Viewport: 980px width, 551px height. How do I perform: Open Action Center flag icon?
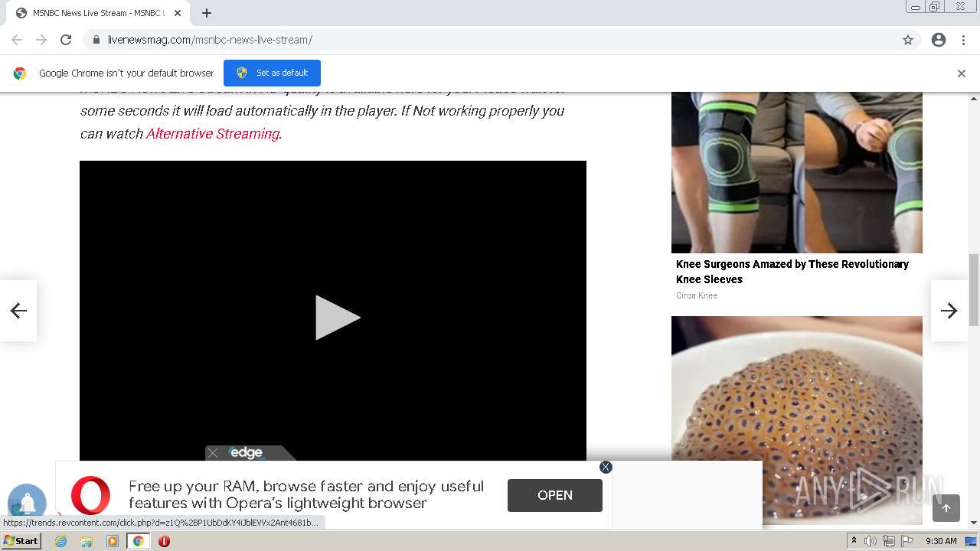pyautogui.click(x=907, y=541)
